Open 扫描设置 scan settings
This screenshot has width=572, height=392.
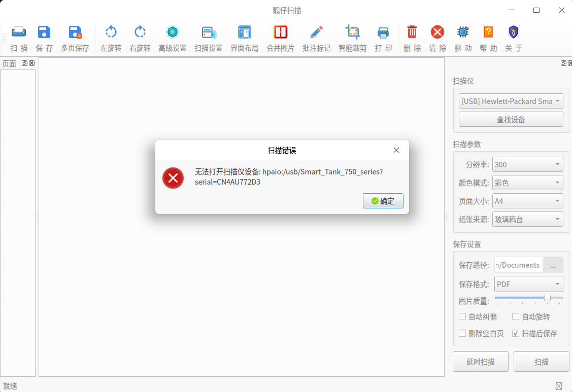(209, 32)
